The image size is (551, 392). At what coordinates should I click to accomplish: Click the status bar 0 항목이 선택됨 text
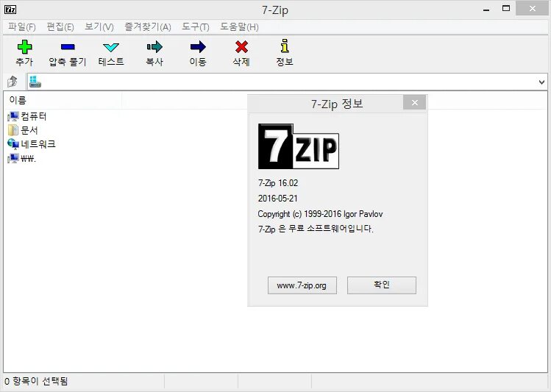[x=36, y=381]
